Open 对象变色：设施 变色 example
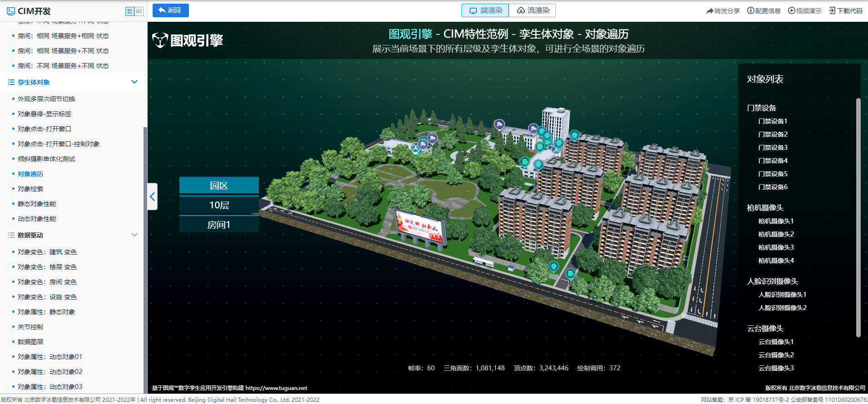The height and width of the screenshot is (404, 868). pos(47,297)
